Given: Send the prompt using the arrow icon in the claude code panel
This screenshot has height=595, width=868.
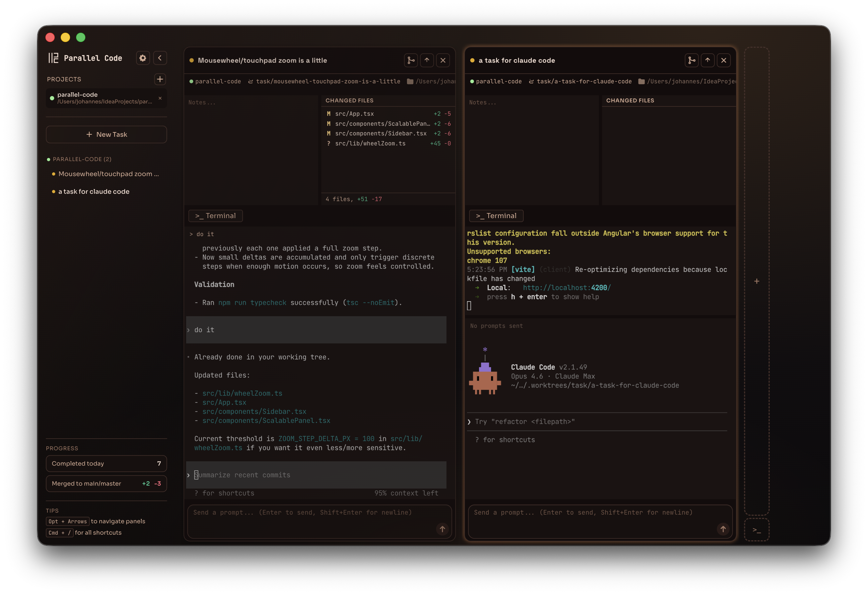Looking at the screenshot, I should (x=723, y=529).
